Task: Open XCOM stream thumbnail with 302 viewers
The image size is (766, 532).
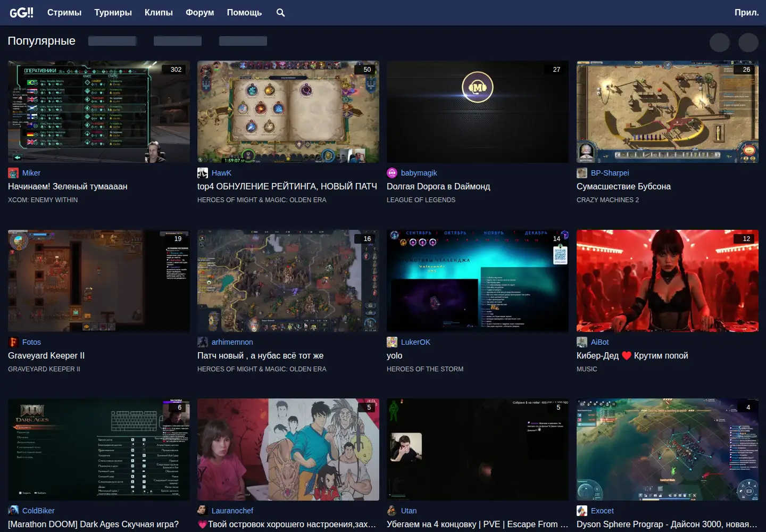Action: [x=99, y=112]
